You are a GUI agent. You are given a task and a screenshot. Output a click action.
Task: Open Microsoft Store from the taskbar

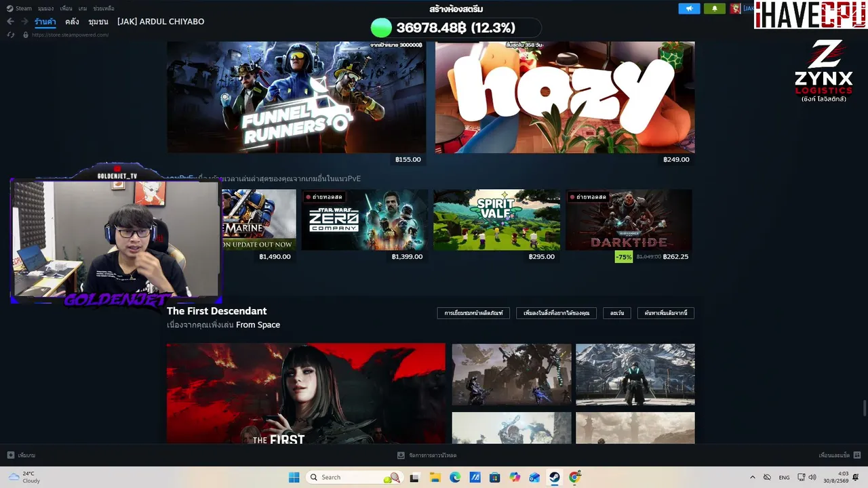(495, 477)
